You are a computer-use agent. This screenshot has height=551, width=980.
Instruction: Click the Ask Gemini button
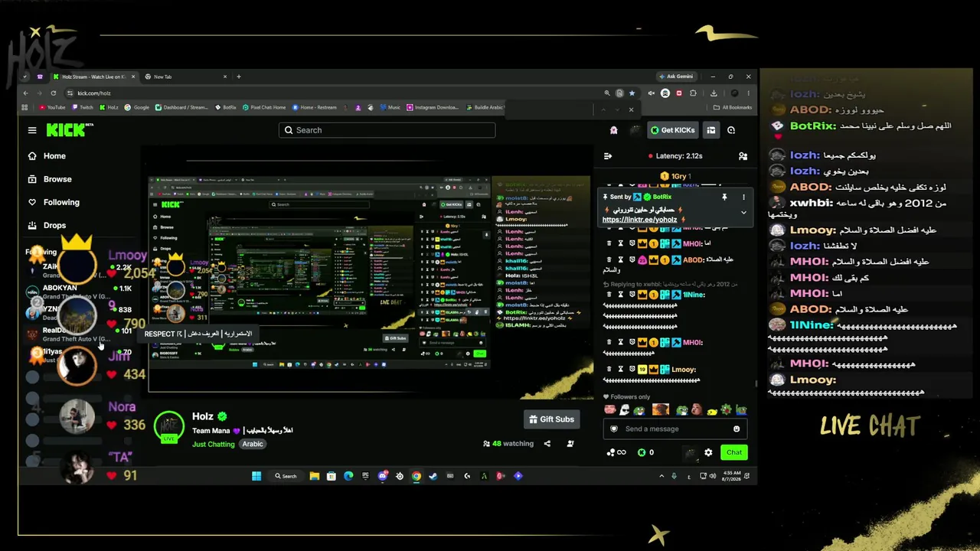click(x=676, y=77)
